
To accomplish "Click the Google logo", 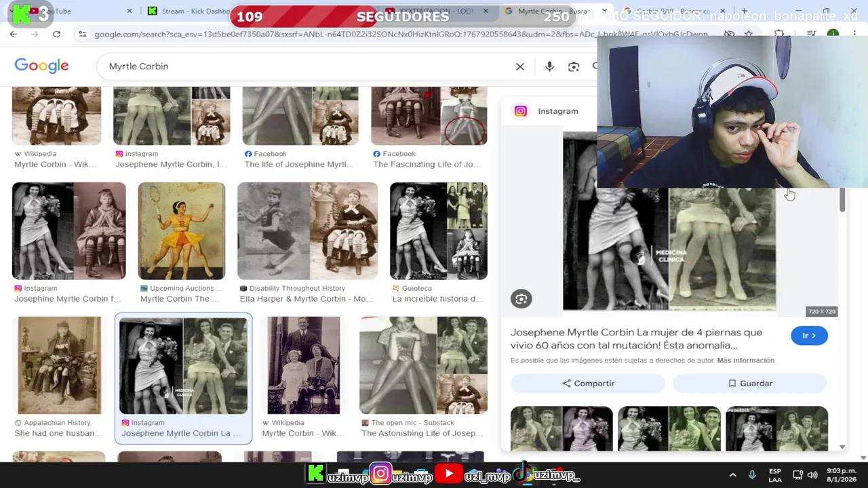I will (41, 66).
